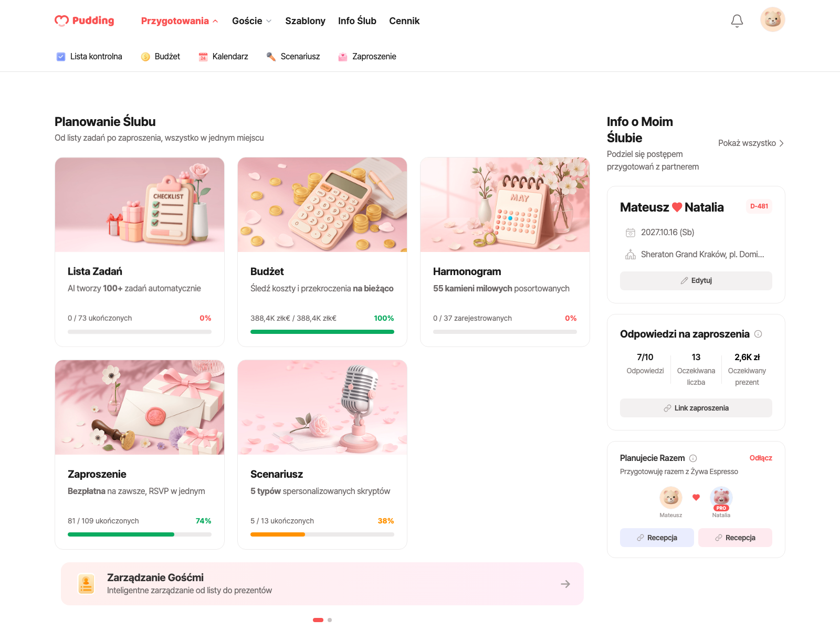Select the active red carousel dot
The width and height of the screenshot is (840, 630).
(318, 620)
